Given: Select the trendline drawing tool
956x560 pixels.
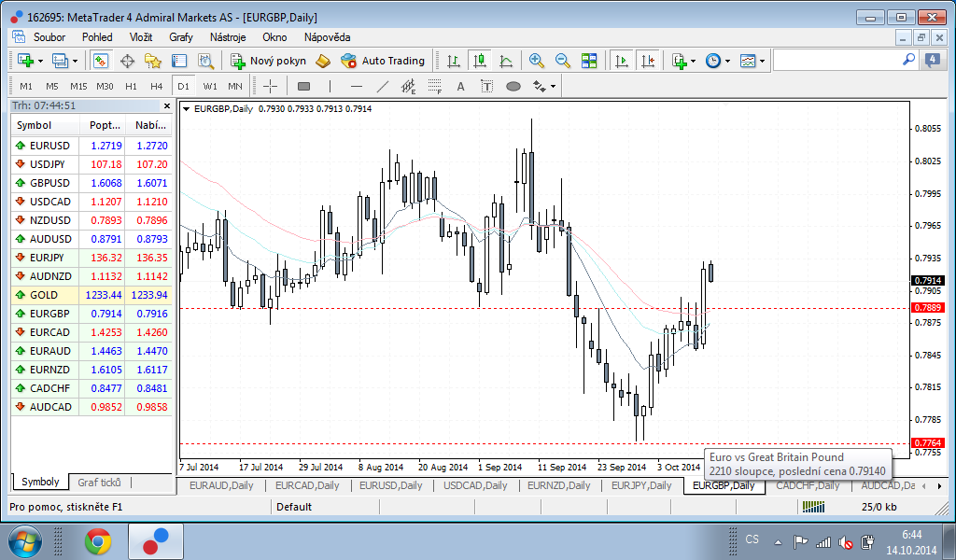Looking at the screenshot, I should pyautogui.click(x=382, y=86).
